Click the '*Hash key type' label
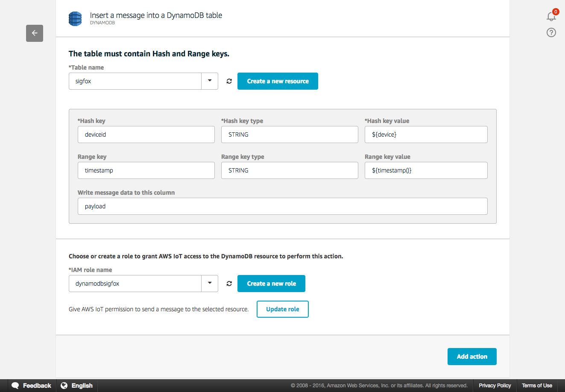The height and width of the screenshot is (392, 565). [x=242, y=121]
